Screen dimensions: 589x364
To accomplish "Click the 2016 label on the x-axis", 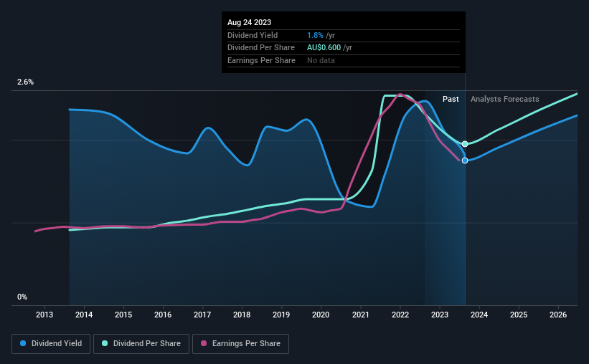I will click(163, 315).
